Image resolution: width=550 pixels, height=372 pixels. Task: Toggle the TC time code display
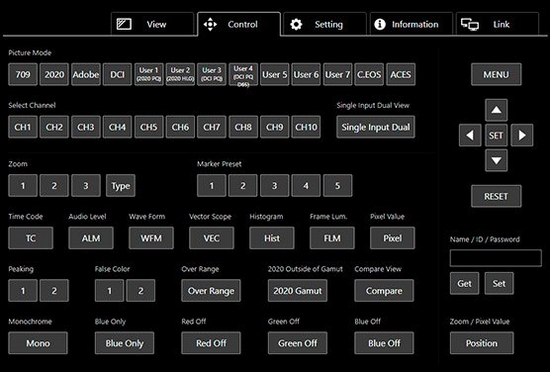tap(31, 238)
